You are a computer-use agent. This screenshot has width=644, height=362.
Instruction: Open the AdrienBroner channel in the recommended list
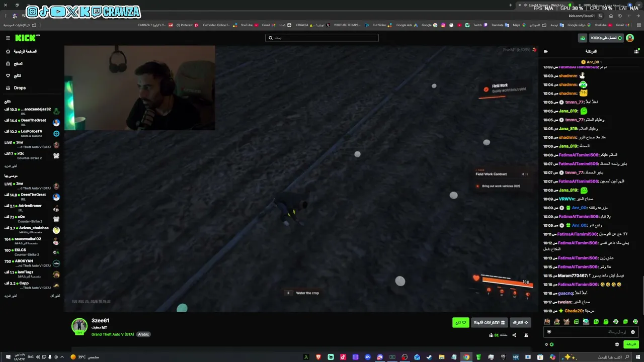[32, 208]
